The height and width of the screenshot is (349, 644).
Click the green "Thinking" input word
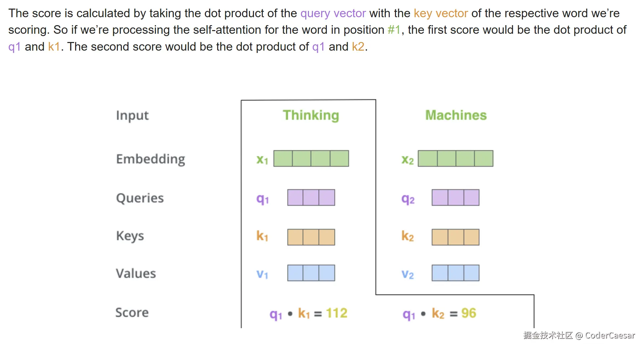click(311, 115)
